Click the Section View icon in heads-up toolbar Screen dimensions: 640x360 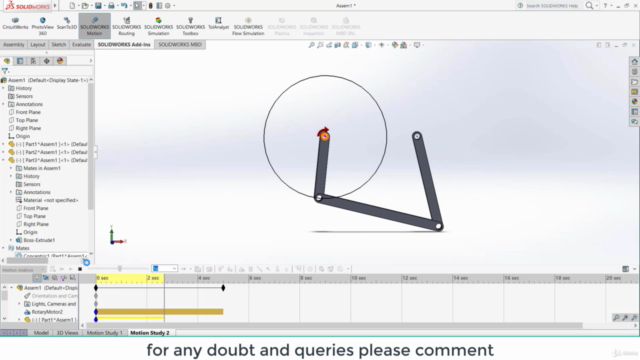coord(338,45)
